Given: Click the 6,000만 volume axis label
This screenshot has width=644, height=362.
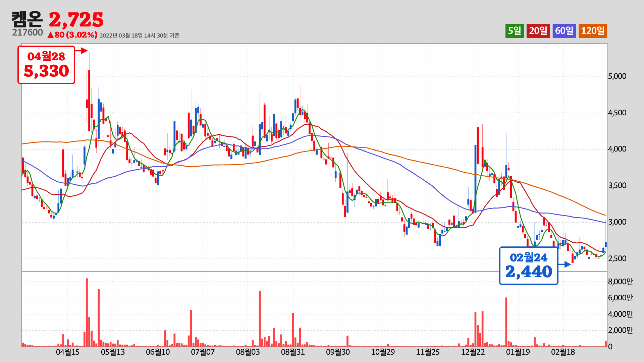Looking at the screenshot, I should click(621, 298).
